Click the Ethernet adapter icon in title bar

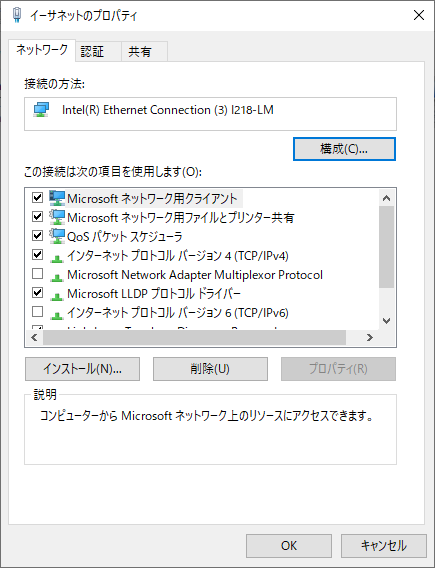17,15
